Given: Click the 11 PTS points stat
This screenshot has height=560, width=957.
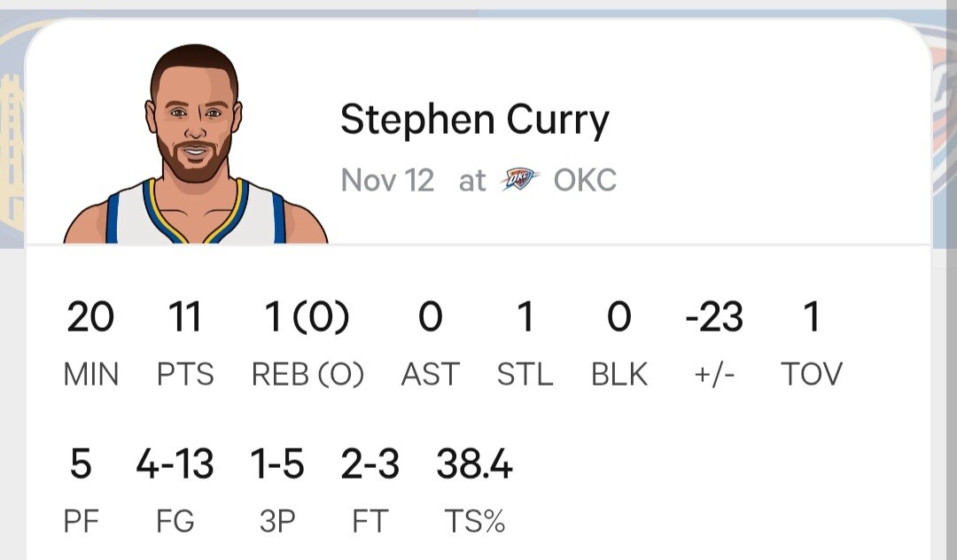Looking at the screenshot, I should [185, 317].
